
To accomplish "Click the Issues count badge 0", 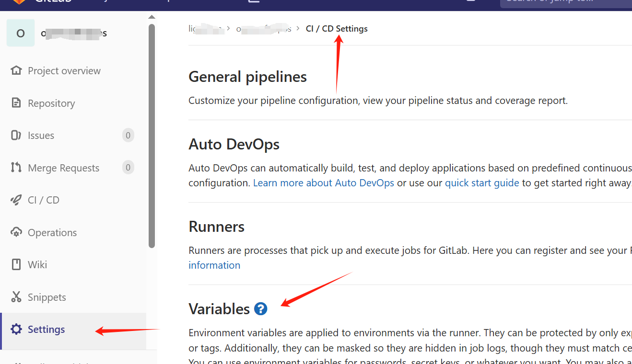I will (x=128, y=136).
